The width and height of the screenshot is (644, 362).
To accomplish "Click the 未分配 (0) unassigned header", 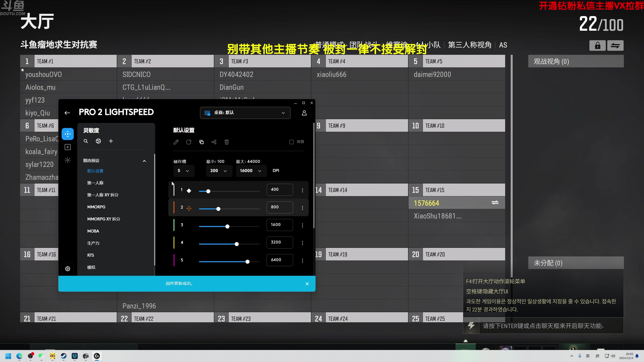I will click(576, 263).
